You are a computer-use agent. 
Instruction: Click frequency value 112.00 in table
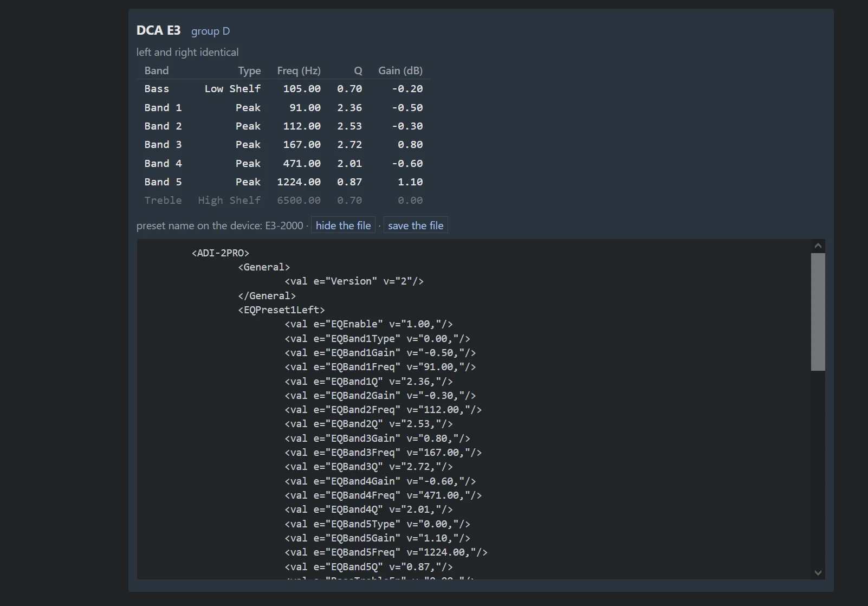pyautogui.click(x=302, y=126)
